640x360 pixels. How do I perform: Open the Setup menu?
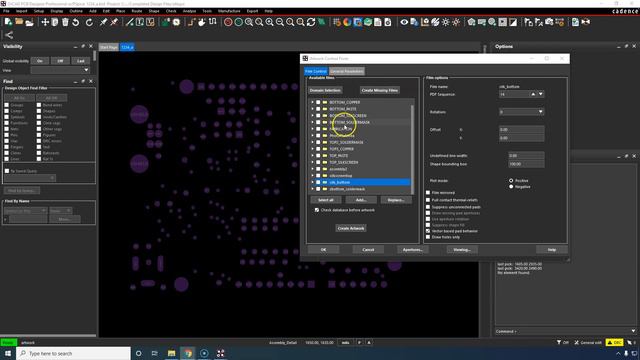coord(39,11)
